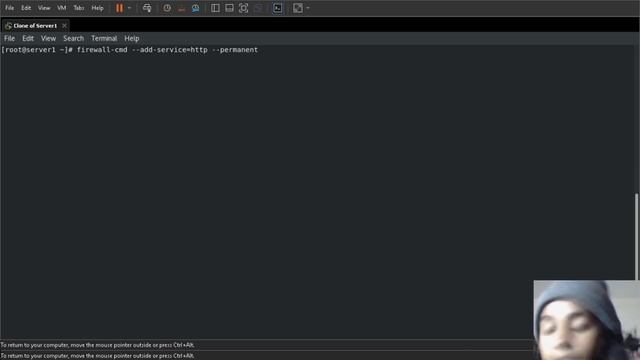The image size is (640, 360).
Task: Open the Terminal menu in terminal window
Action: click(x=104, y=38)
